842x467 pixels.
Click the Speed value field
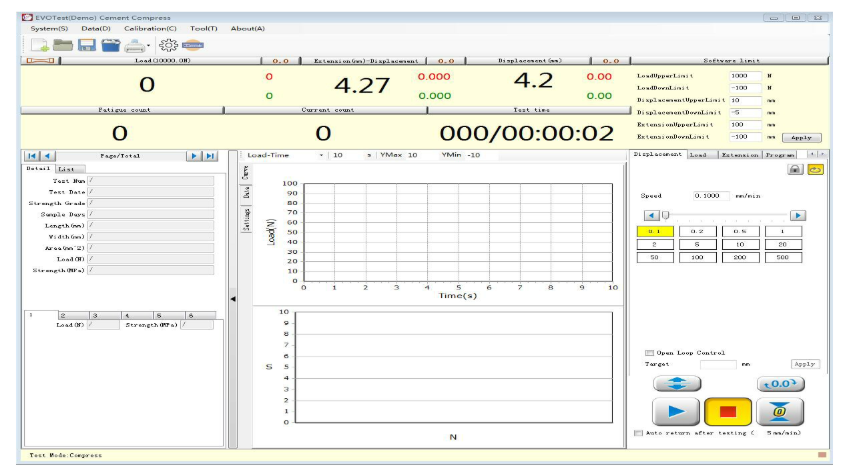[x=711, y=196]
